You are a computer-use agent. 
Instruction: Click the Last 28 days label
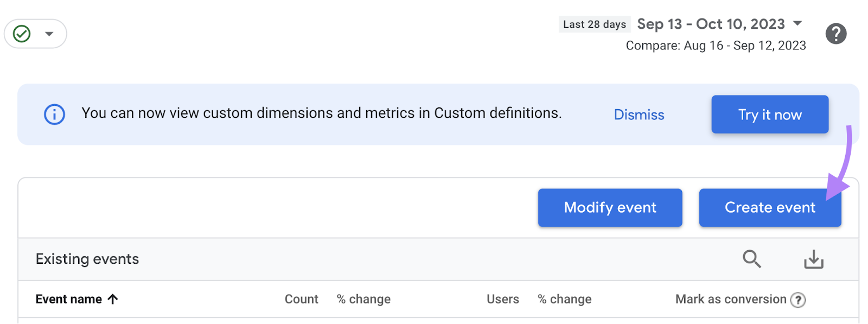(x=594, y=24)
